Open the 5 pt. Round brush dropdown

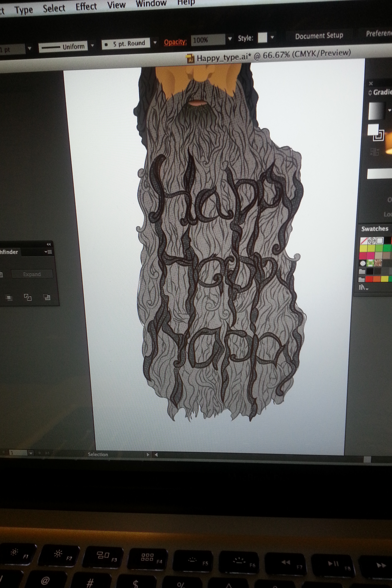[x=155, y=43]
